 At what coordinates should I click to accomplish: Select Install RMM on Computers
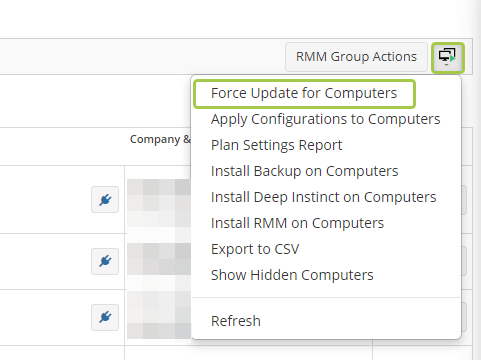[297, 223]
